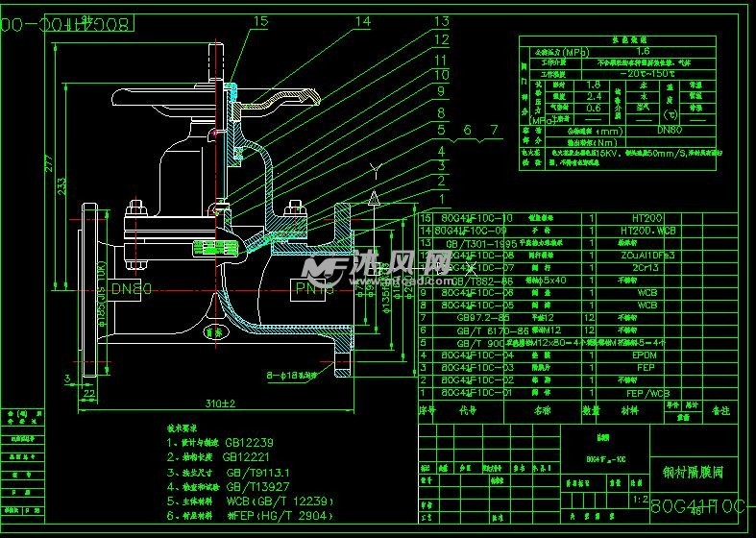Click the 310±2 length dimension
This screenshot has height=538, width=756.
click(220, 403)
